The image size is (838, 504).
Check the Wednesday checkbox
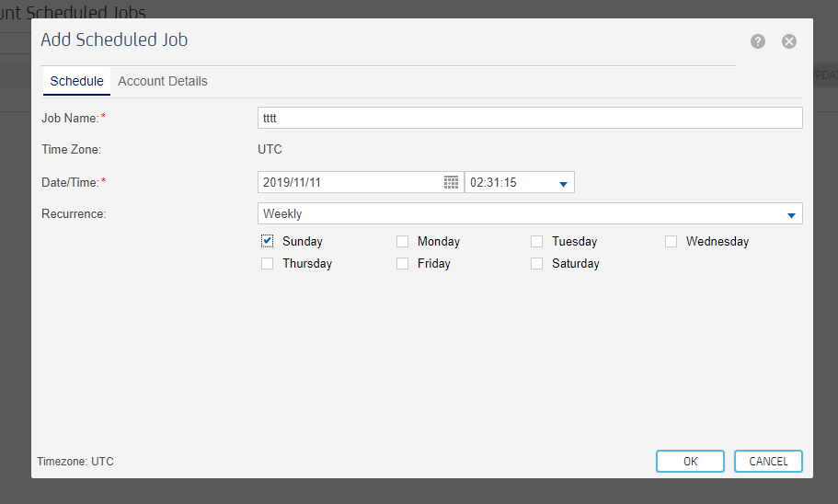671,242
